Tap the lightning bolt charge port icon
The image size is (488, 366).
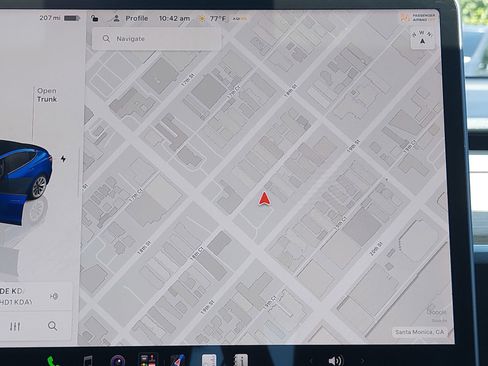[x=63, y=159]
